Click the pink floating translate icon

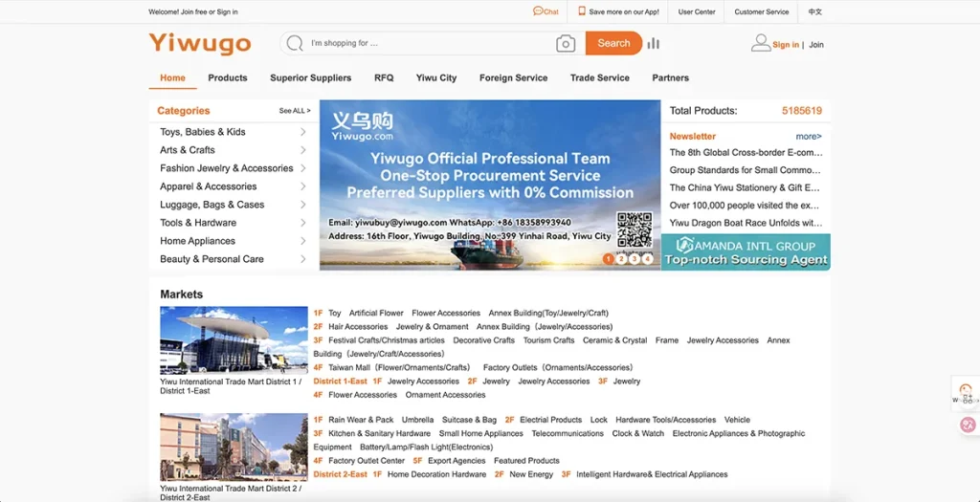968,426
